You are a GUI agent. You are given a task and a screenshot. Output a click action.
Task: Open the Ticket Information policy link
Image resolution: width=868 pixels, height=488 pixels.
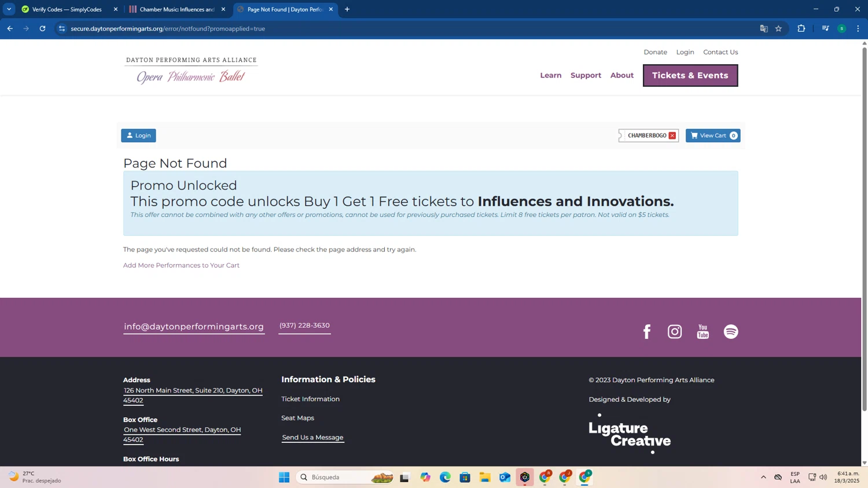pos(310,399)
